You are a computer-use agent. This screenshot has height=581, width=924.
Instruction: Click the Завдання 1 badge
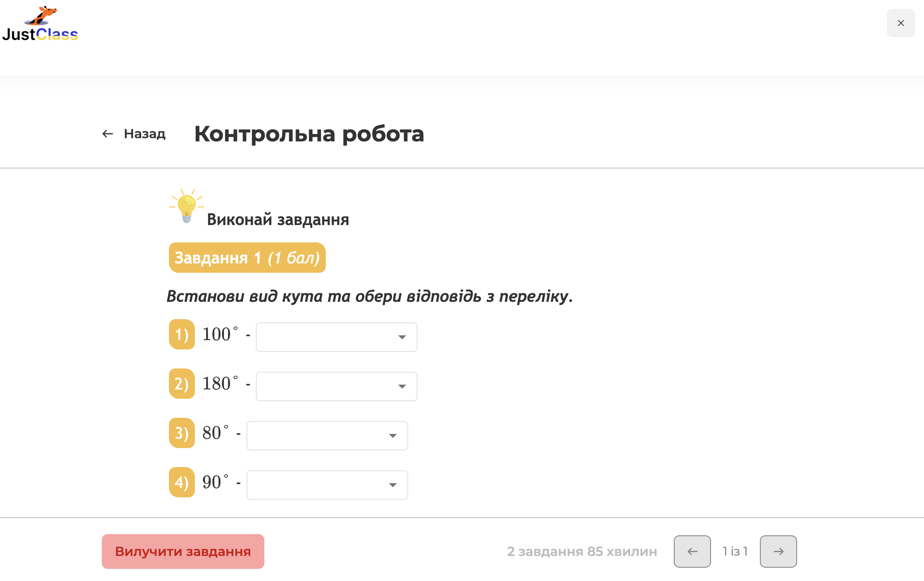[x=247, y=258]
